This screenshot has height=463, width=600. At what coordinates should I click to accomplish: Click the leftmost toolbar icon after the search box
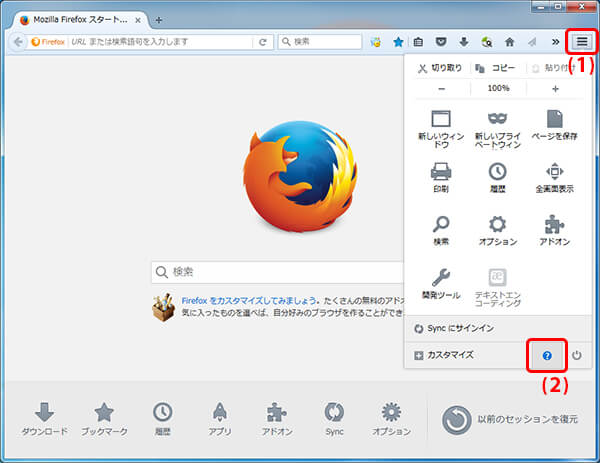coord(376,42)
